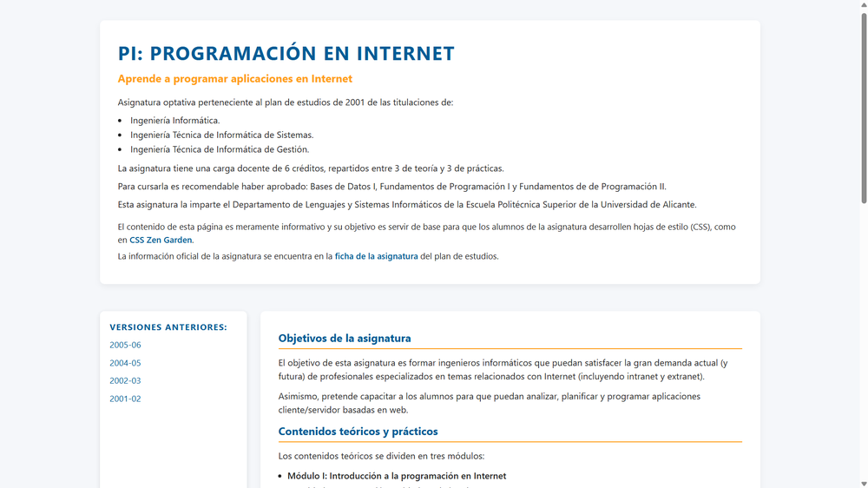Click the 'Ingeniería Informática.' list item

click(x=174, y=121)
